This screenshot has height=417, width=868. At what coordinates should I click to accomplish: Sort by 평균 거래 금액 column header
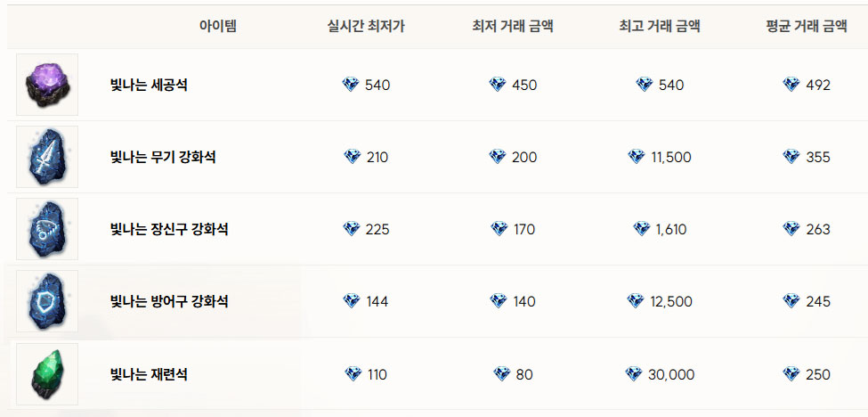point(806,27)
